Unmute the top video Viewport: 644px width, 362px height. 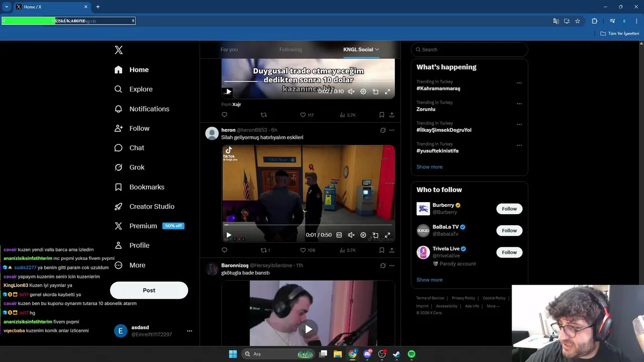pyautogui.click(x=351, y=92)
